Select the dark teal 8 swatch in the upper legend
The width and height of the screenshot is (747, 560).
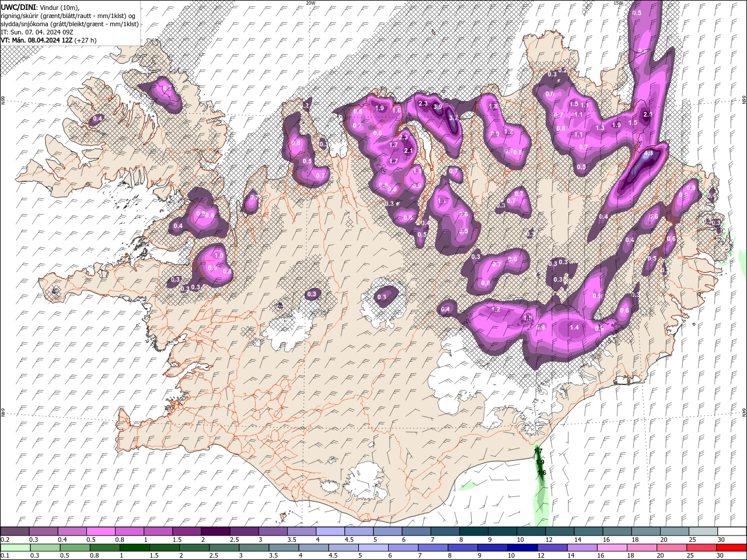click(474, 531)
